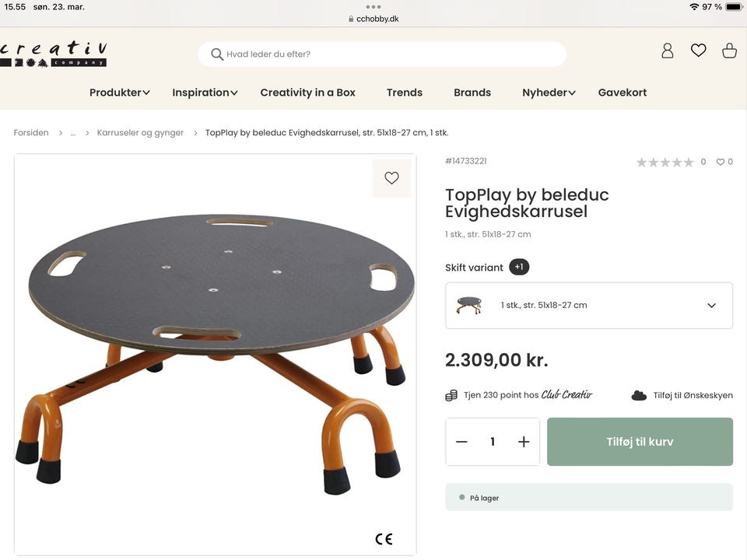Open Karruseler og gynger breadcrumb
Viewport: 747px width, 560px height.
[x=140, y=133]
